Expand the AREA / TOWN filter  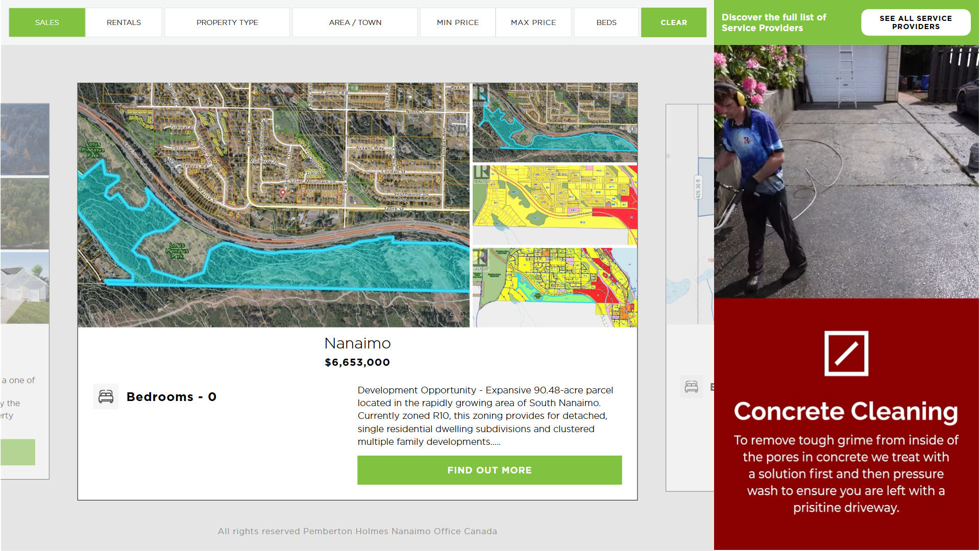pyautogui.click(x=355, y=22)
